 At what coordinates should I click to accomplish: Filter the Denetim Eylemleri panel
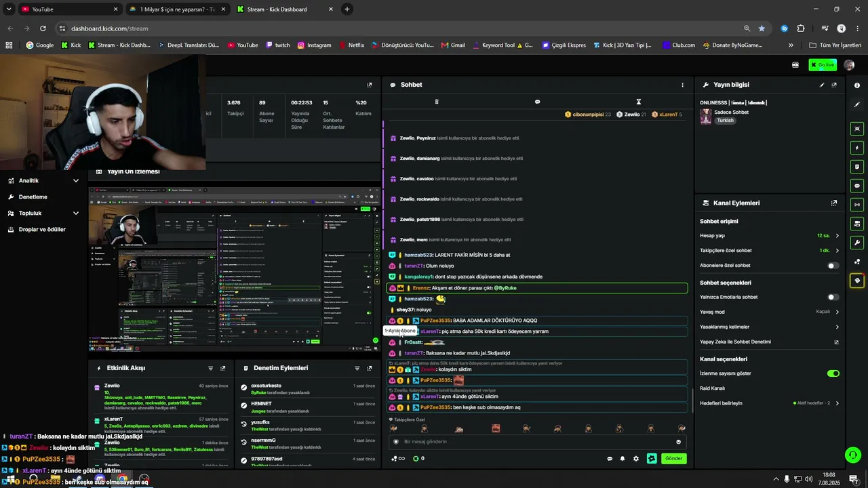click(x=357, y=368)
